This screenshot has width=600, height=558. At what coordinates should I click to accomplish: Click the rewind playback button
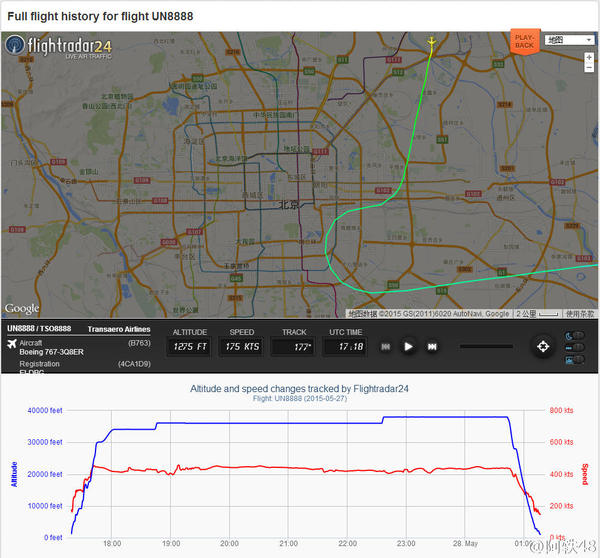(385, 347)
